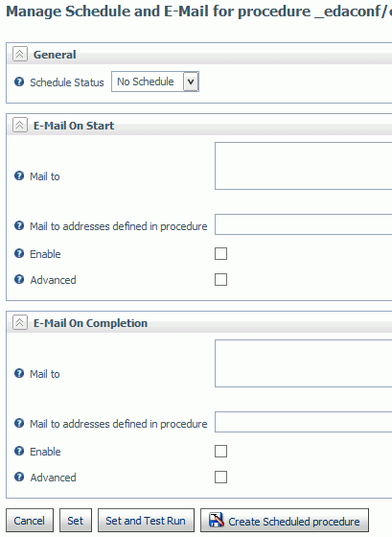
Task: Open help icon beside Schedule Status
Action: click(19, 82)
